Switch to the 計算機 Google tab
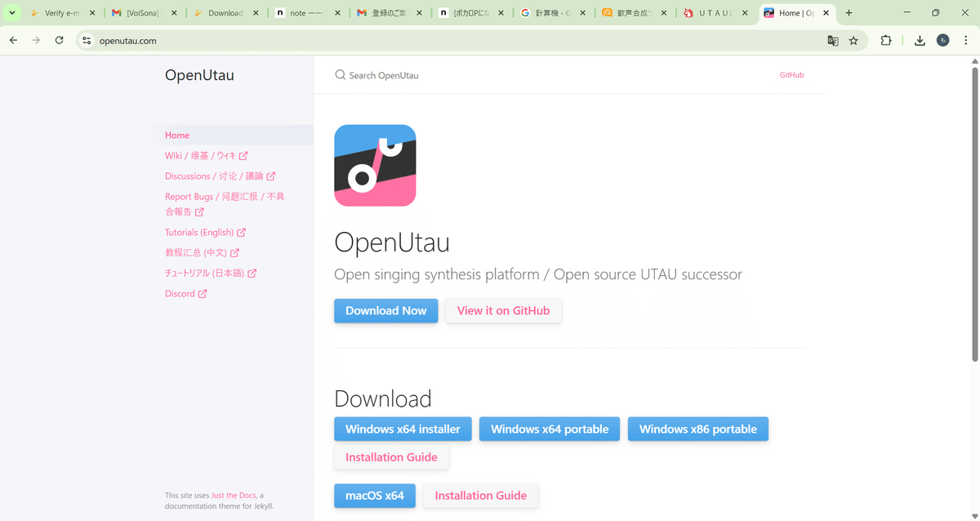 [549, 13]
